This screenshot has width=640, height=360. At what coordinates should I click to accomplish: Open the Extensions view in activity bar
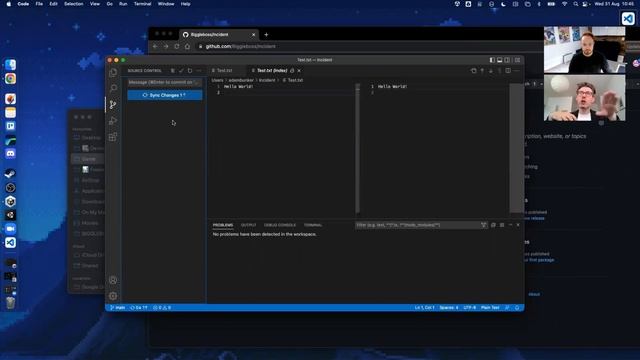[113, 137]
